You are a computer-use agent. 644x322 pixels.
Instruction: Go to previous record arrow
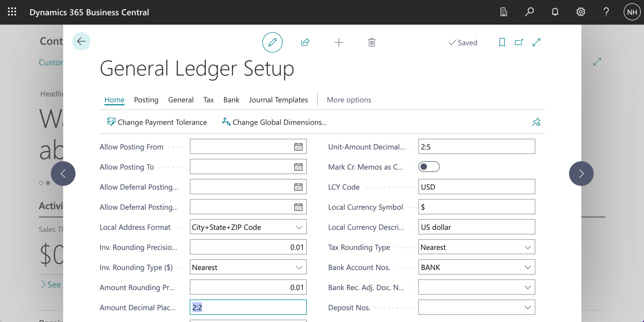(63, 173)
